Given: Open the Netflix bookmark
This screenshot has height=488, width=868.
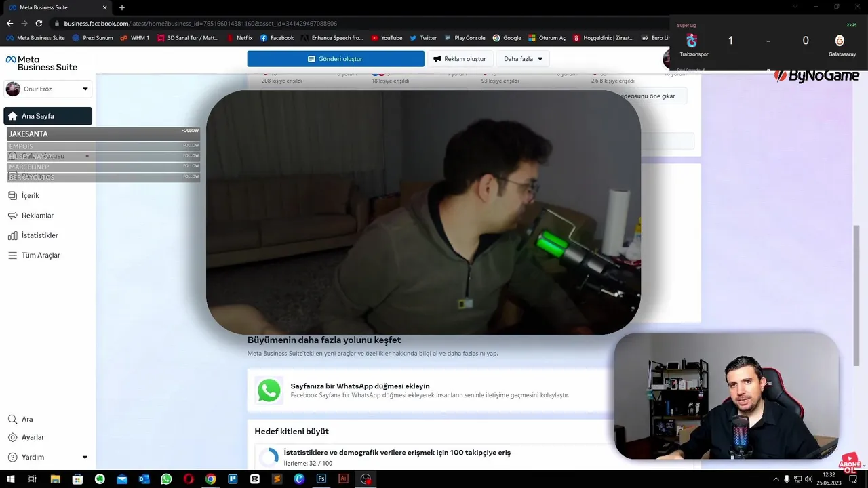Looking at the screenshot, I should point(239,38).
